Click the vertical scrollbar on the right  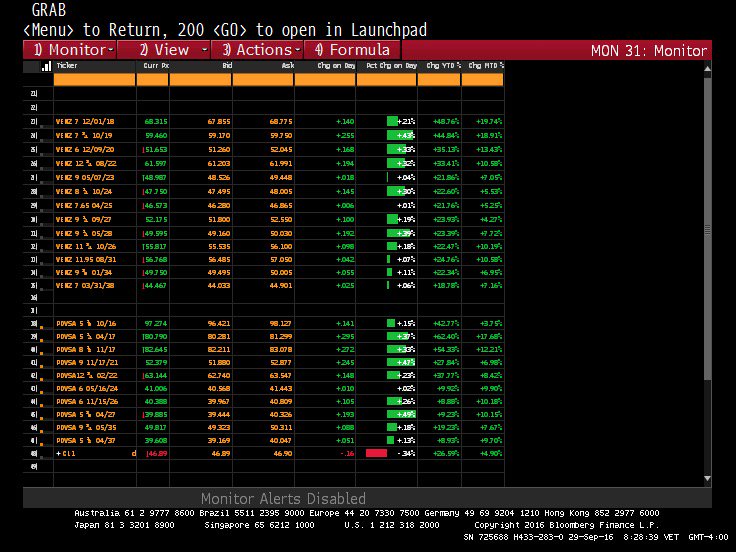pos(708,250)
